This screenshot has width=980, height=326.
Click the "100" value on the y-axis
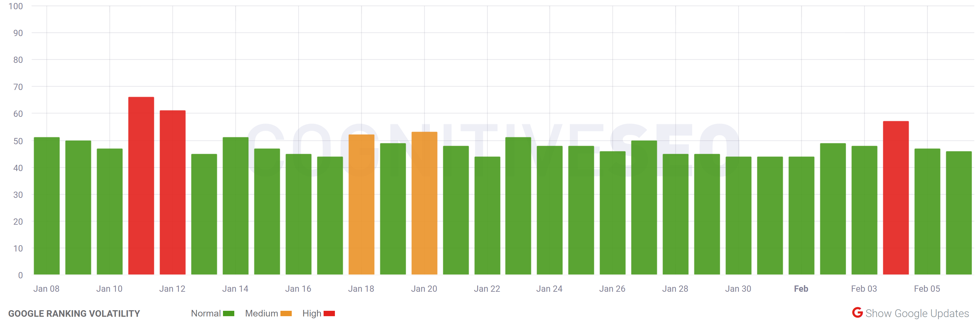[16, 6]
